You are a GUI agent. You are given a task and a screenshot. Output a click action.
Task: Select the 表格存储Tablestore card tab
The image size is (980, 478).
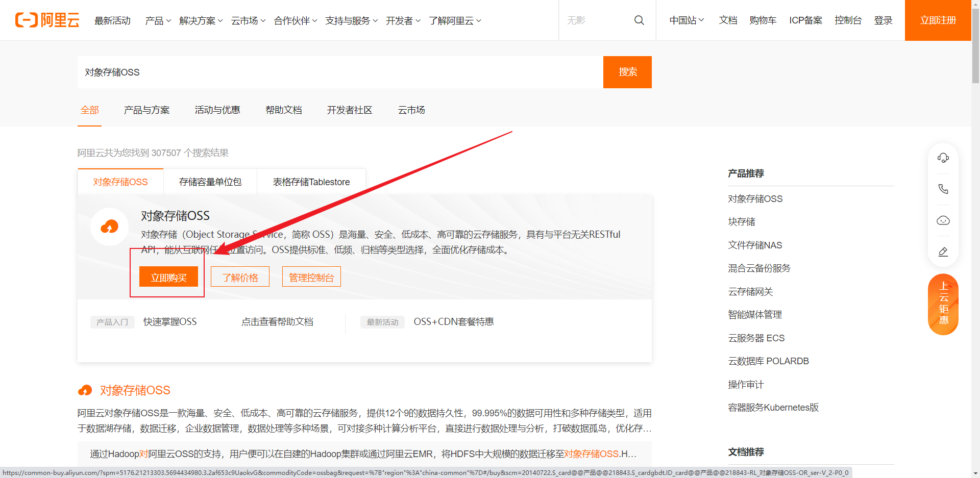(x=311, y=182)
